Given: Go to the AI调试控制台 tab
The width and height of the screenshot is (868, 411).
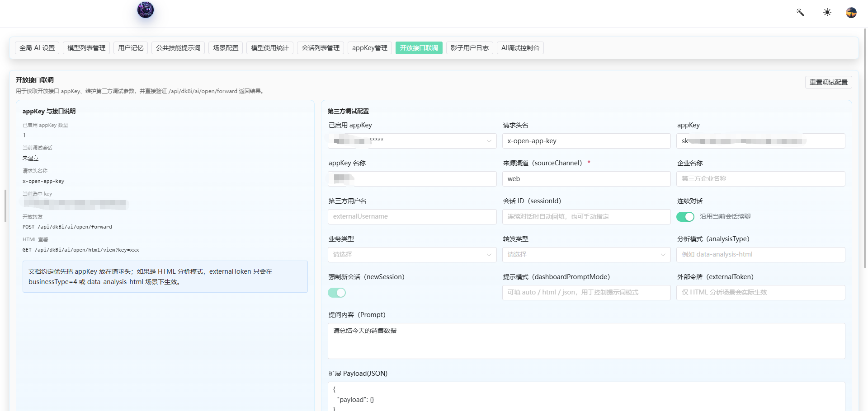Looking at the screenshot, I should click(520, 48).
